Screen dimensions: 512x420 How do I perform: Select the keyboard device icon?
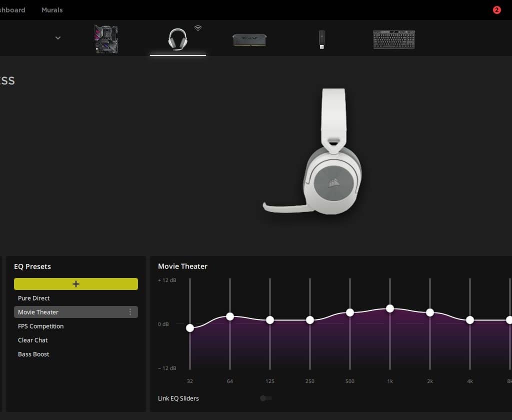click(x=393, y=39)
